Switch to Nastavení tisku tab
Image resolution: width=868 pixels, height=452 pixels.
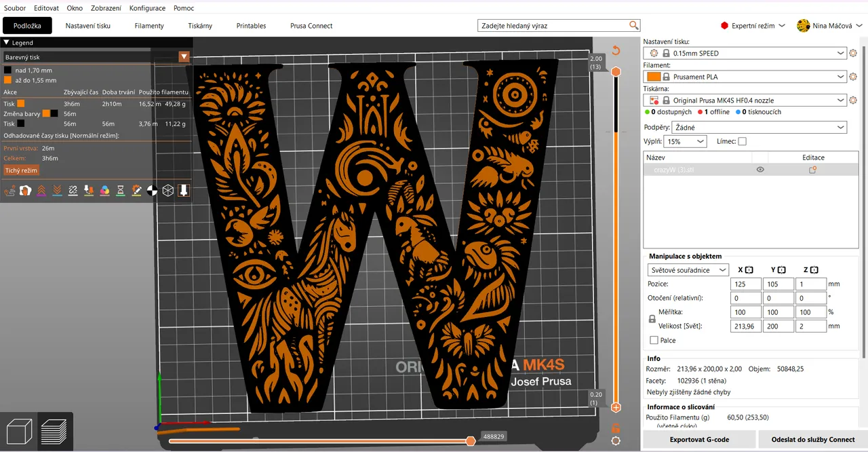click(x=87, y=26)
